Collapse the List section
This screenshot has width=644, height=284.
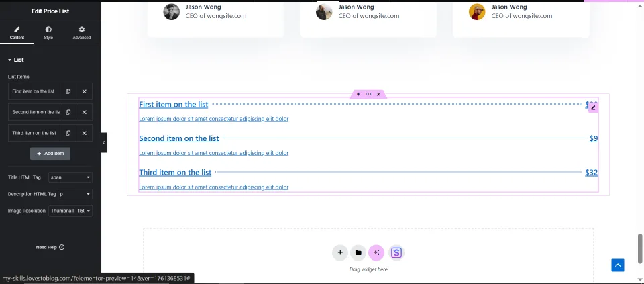click(x=16, y=60)
